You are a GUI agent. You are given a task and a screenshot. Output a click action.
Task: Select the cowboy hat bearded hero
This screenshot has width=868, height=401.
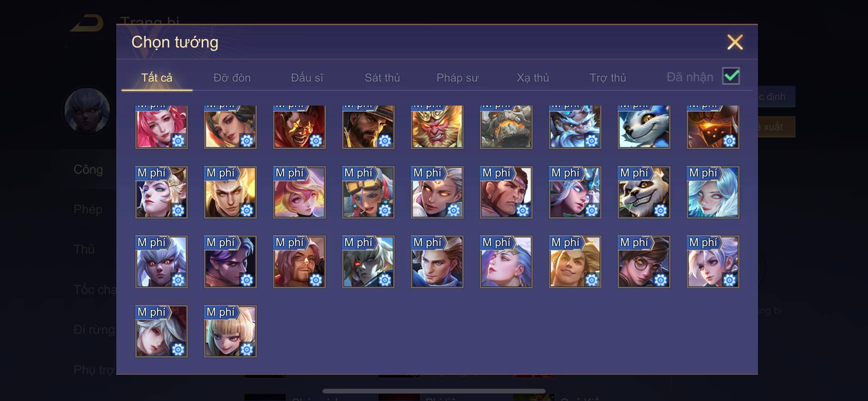click(368, 127)
